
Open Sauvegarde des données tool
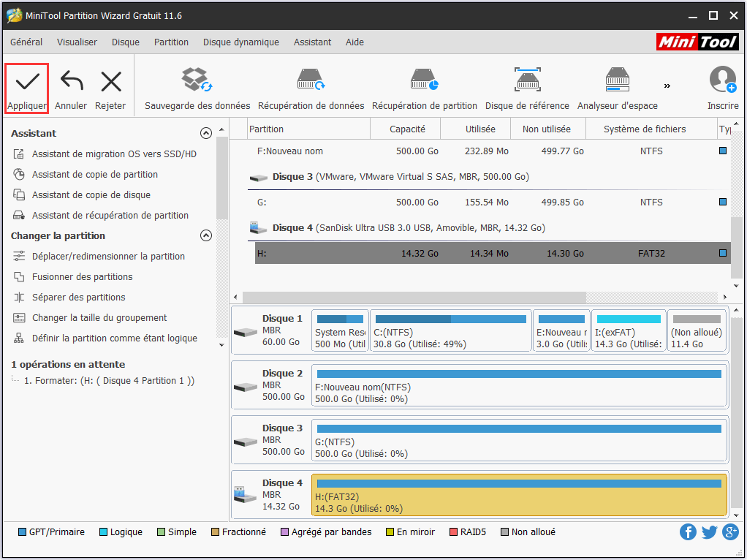(x=197, y=80)
